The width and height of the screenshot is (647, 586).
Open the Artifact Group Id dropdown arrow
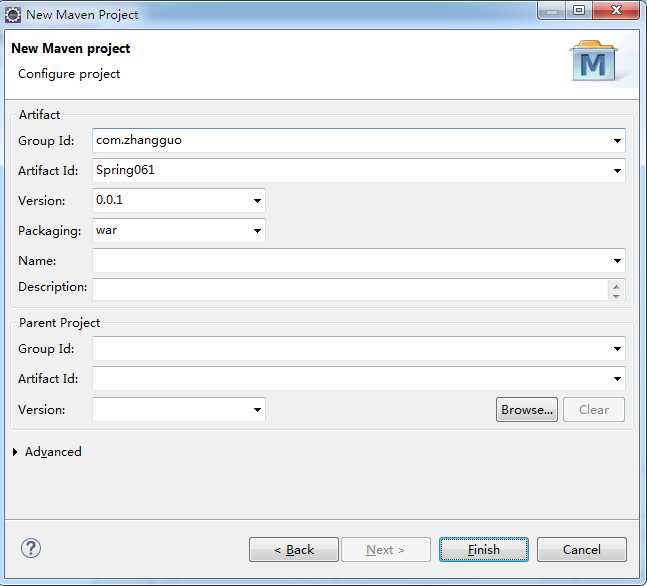point(617,141)
